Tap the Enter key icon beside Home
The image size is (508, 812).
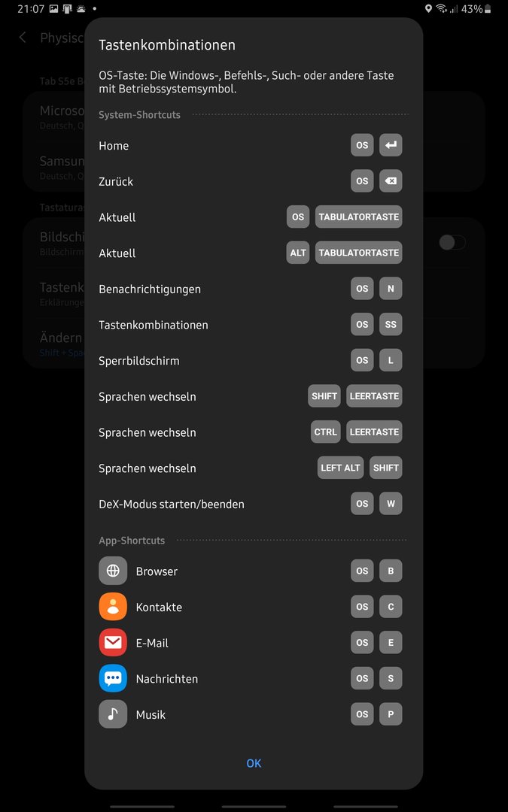pyautogui.click(x=391, y=146)
